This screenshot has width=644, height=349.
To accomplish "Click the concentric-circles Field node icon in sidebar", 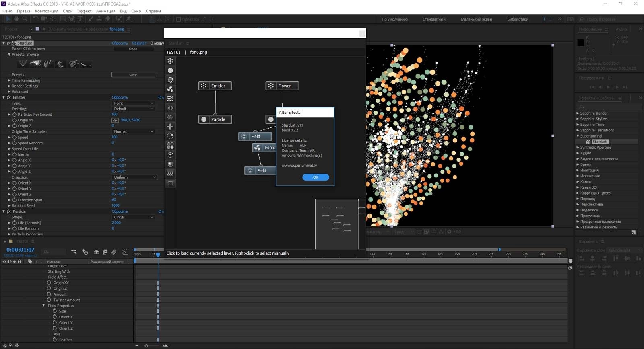I will pos(170,108).
